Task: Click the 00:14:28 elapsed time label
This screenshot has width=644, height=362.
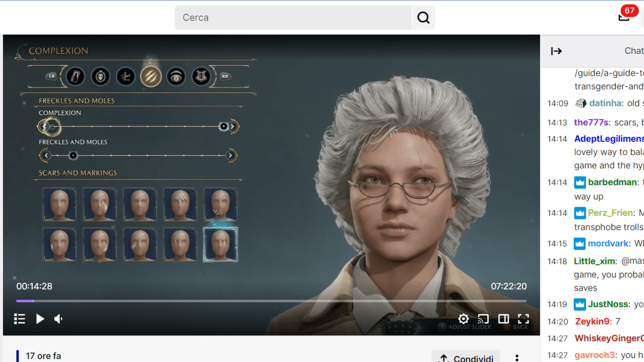Action: point(34,286)
